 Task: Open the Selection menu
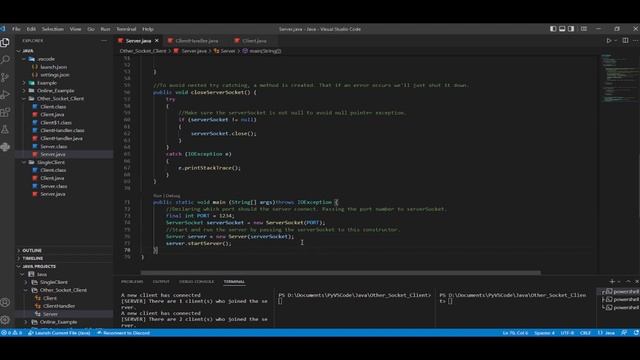click(53, 29)
